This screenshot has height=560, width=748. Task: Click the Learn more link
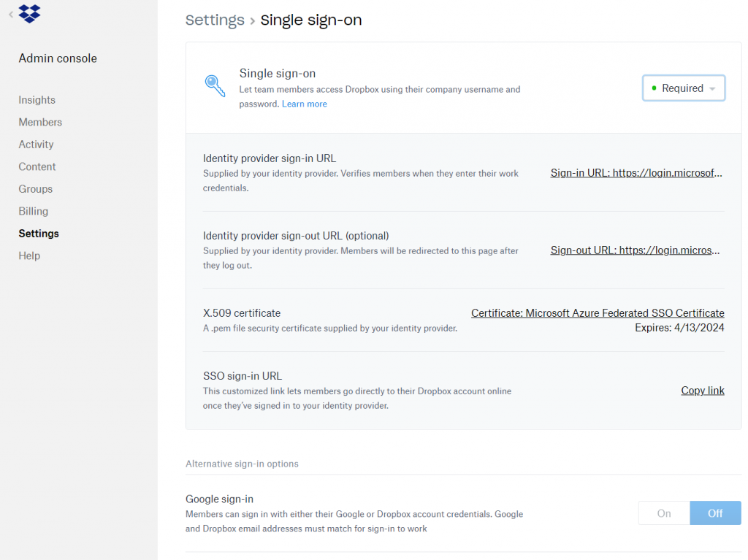[x=305, y=104]
